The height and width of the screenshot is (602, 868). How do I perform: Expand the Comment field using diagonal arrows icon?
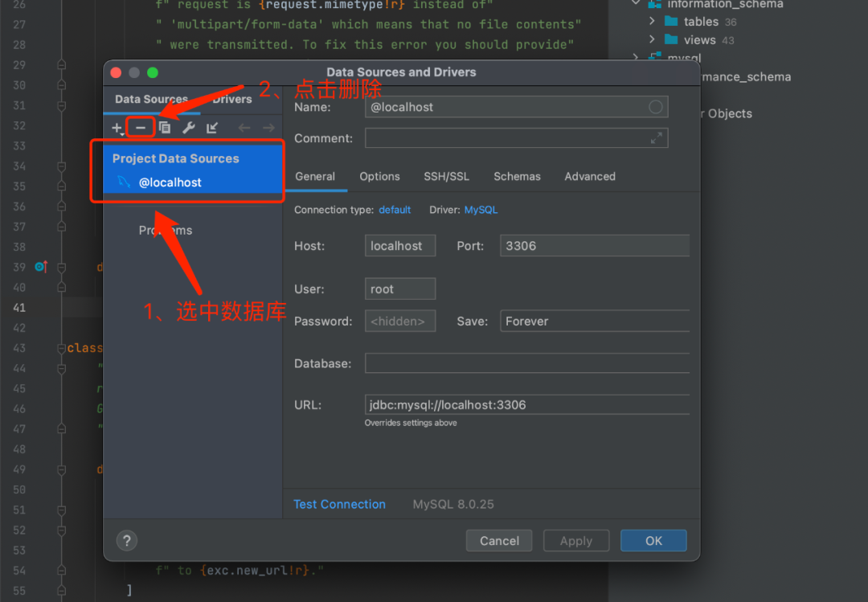pyautogui.click(x=657, y=137)
